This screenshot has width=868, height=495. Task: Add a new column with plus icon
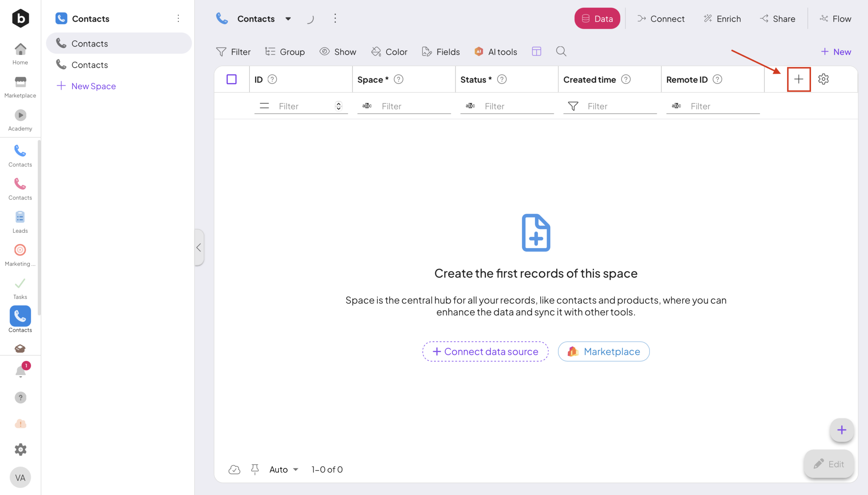tap(799, 79)
